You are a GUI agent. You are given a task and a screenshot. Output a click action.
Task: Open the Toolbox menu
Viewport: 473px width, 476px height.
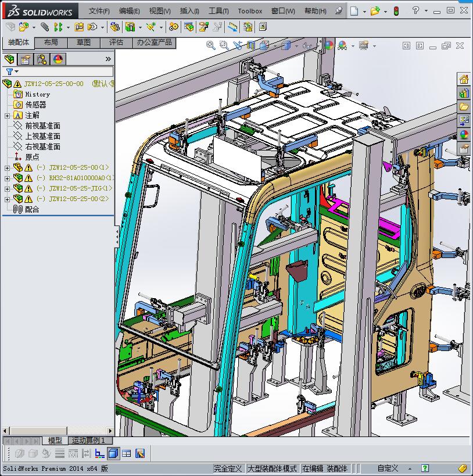coord(250,11)
